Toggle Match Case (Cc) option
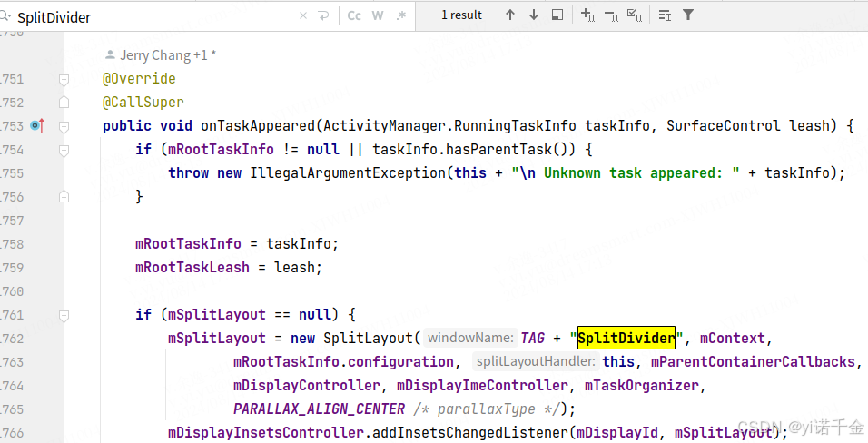This screenshot has width=868, height=443. click(x=354, y=15)
